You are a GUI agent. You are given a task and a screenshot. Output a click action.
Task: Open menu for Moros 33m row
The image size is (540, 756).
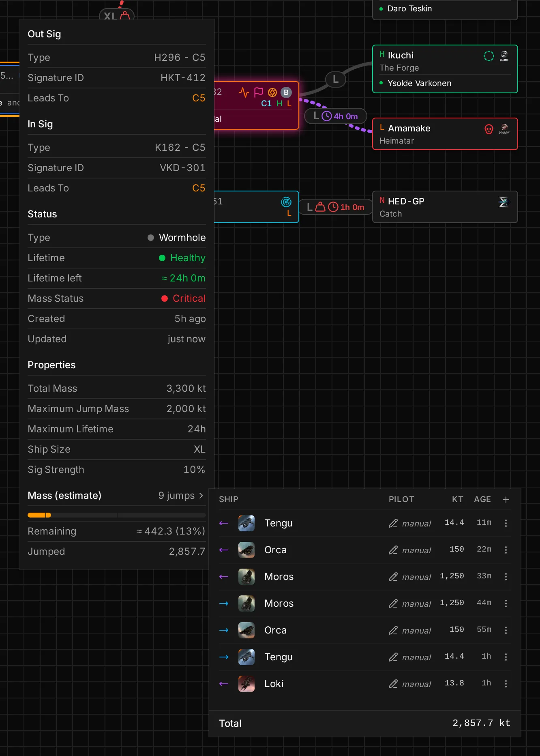pos(506,576)
